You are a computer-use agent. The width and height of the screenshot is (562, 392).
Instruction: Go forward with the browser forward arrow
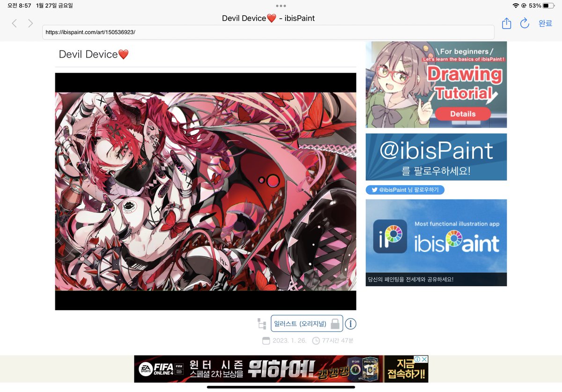[x=30, y=23]
